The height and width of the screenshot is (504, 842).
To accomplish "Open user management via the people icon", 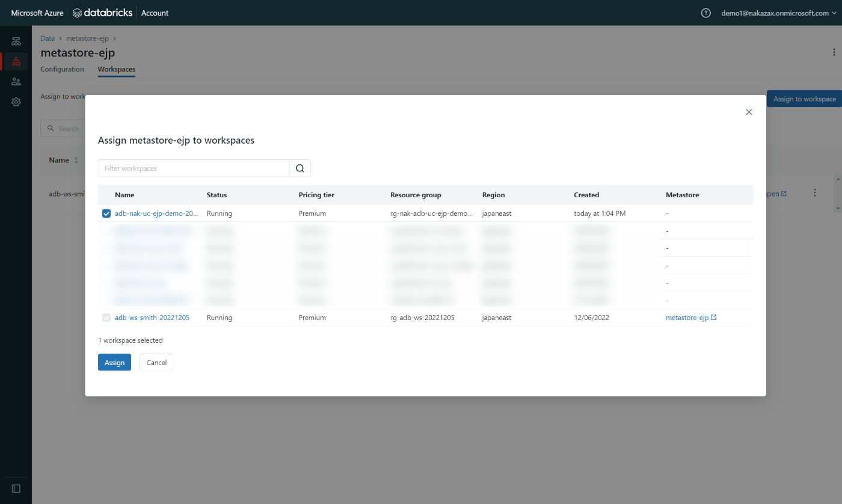I will 16,81.
